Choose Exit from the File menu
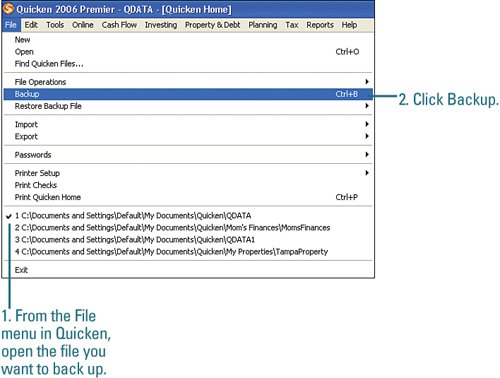 click(x=188, y=270)
